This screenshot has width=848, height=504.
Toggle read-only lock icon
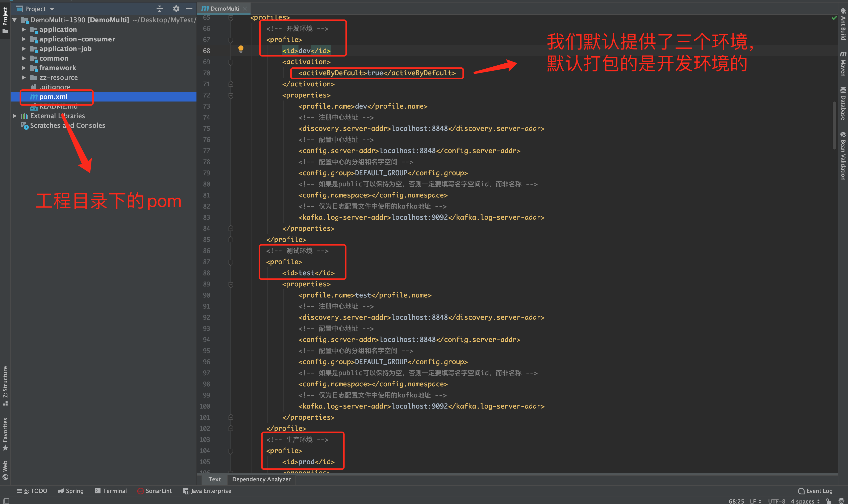pyautogui.click(x=828, y=501)
